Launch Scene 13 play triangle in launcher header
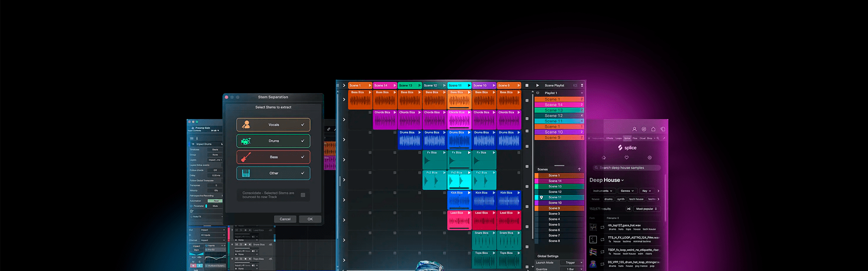This screenshot has width=868, height=271. (x=420, y=85)
